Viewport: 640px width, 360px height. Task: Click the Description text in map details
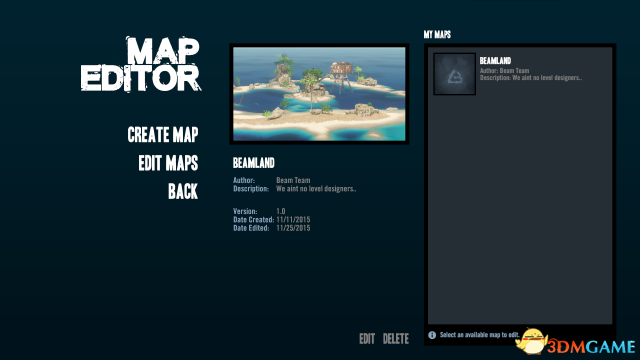(316, 189)
